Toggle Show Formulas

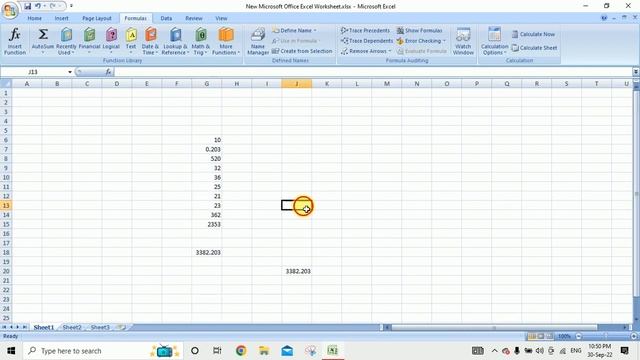pyautogui.click(x=420, y=31)
